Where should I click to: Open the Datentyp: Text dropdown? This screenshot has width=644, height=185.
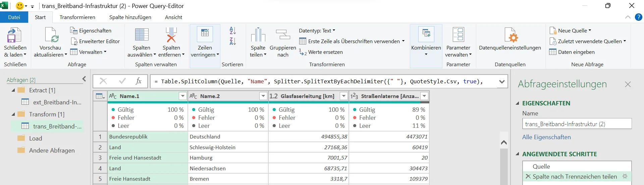click(x=317, y=30)
